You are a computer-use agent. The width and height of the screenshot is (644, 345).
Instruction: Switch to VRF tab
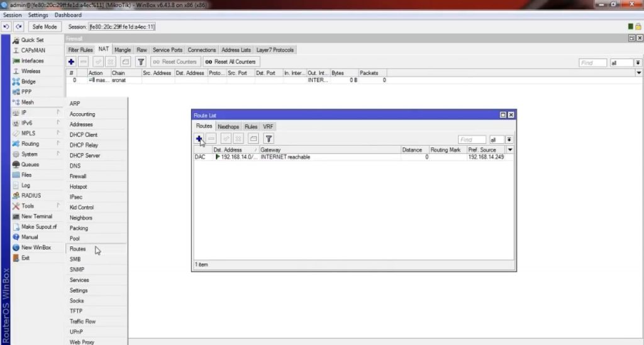pyautogui.click(x=268, y=127)
